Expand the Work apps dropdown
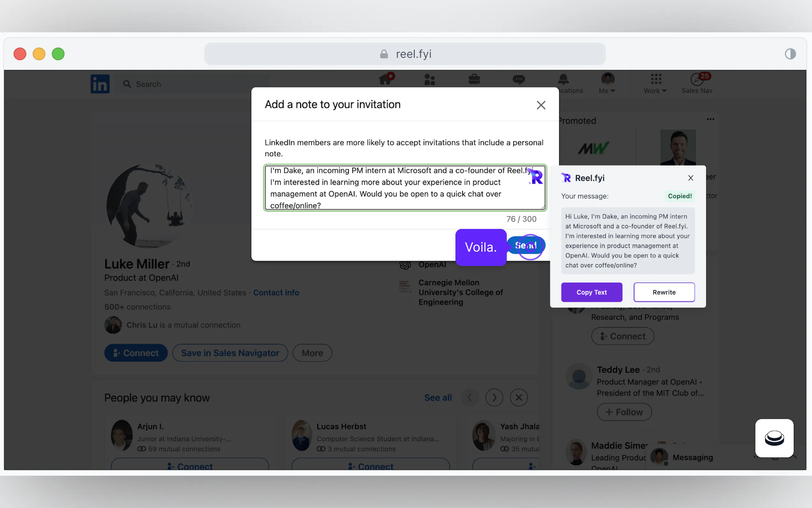This screenshot has width=812, height=508. [655, 91]
